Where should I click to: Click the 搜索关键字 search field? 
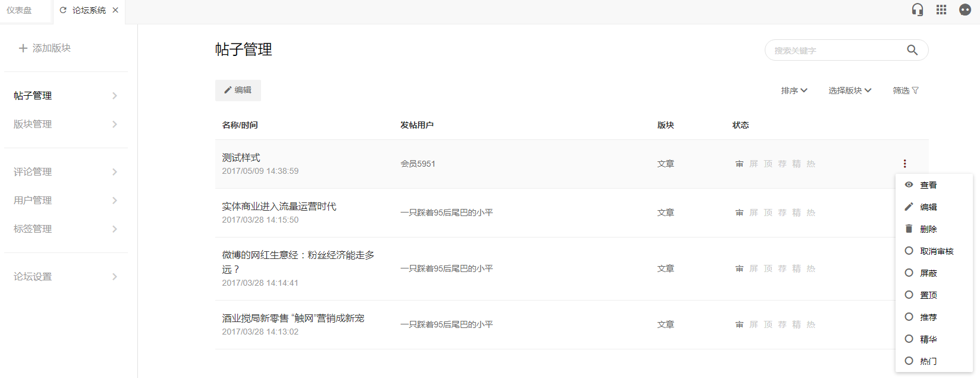click(x=833, y=51)
